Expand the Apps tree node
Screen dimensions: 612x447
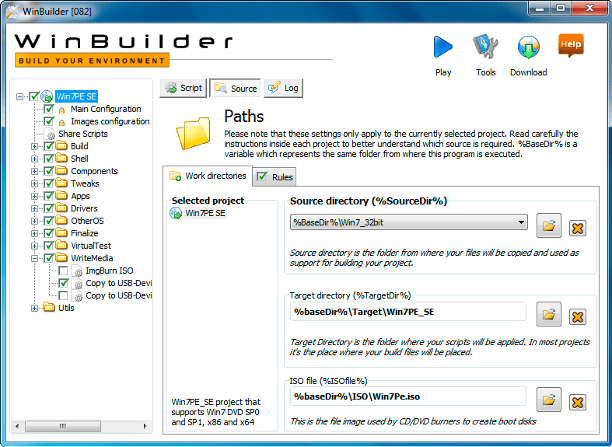pyautogui.click(x=35, y=196)
